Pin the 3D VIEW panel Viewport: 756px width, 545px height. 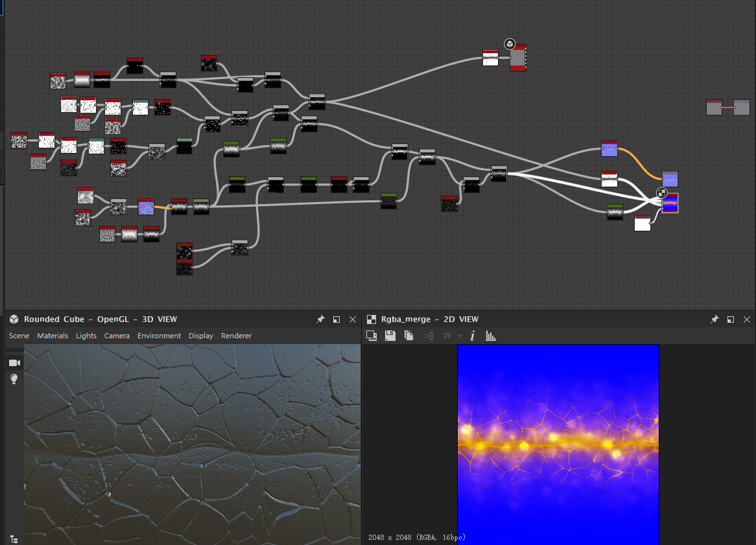tap(320, 319)
